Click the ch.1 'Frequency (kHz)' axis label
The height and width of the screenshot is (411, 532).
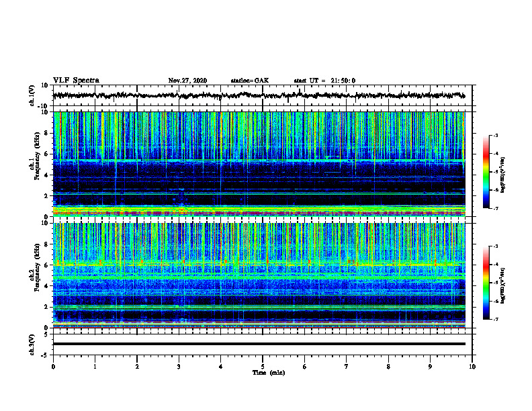pos(38,154)
